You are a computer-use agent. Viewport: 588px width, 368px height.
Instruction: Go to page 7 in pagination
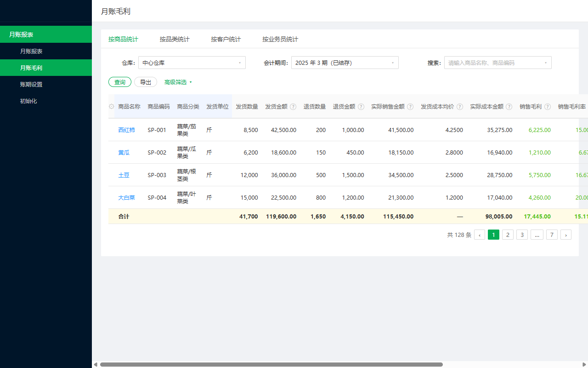[552, 235]
